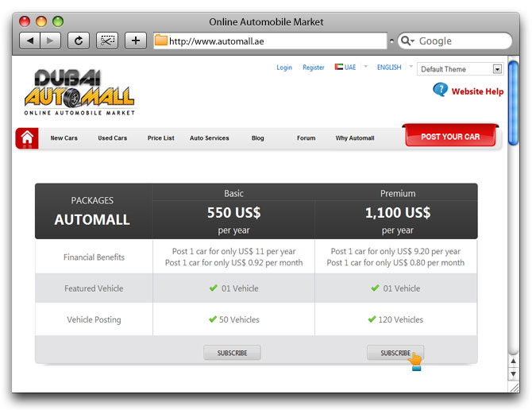Open the Price List menu item
The width and height of the screenshot is (532, 410).
(x=161, y=138)
